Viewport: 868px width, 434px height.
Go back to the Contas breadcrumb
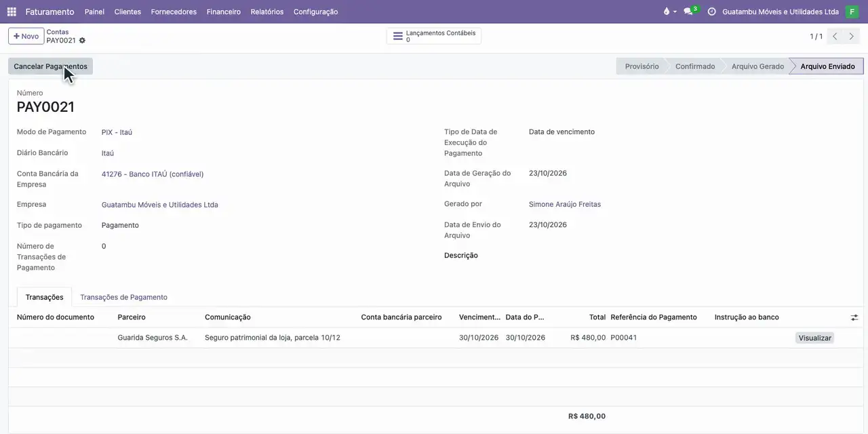click(x=58, y=32)
